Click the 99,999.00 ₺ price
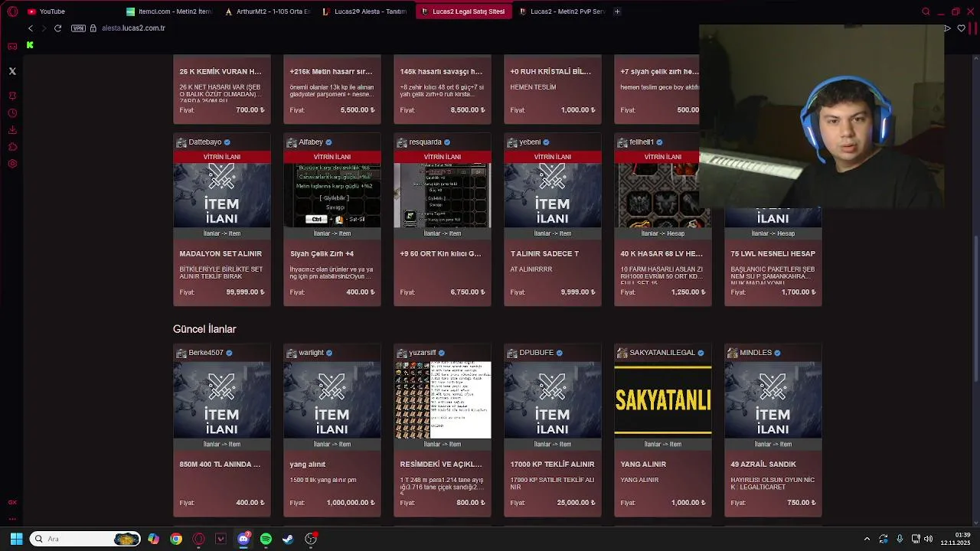The width and height of the screenshot is (980, 551). (x=245, y=292)
